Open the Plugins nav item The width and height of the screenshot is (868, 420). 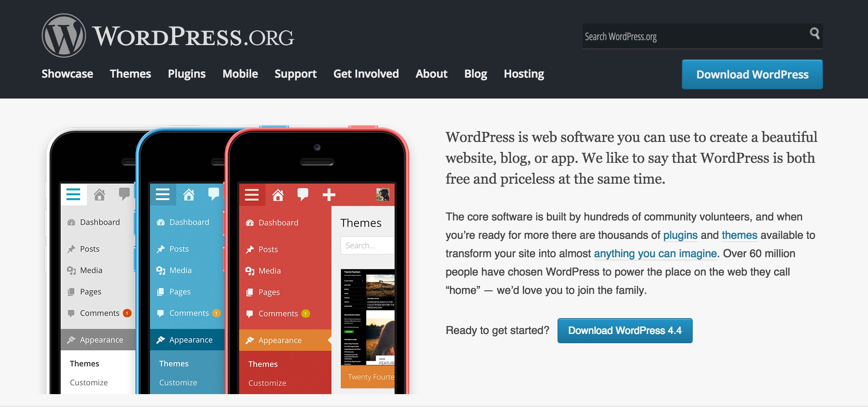click(x=187, y=74)
